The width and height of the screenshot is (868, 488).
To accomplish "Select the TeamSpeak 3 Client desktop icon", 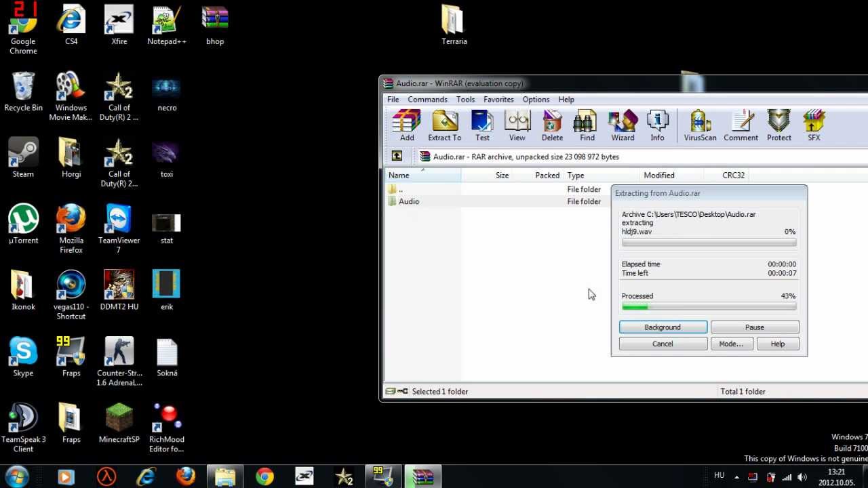I will click(x=23, y=428).
